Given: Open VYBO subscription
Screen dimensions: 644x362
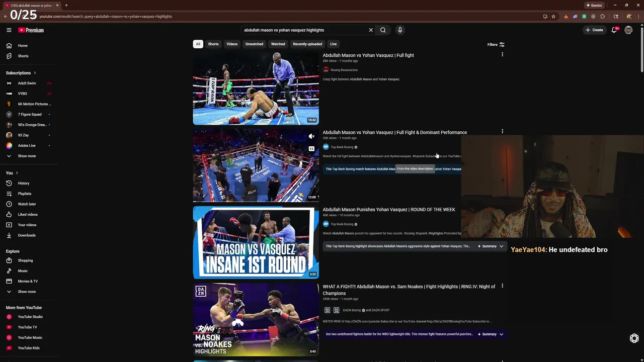Looking at the screenshot, I should [29, 94].
